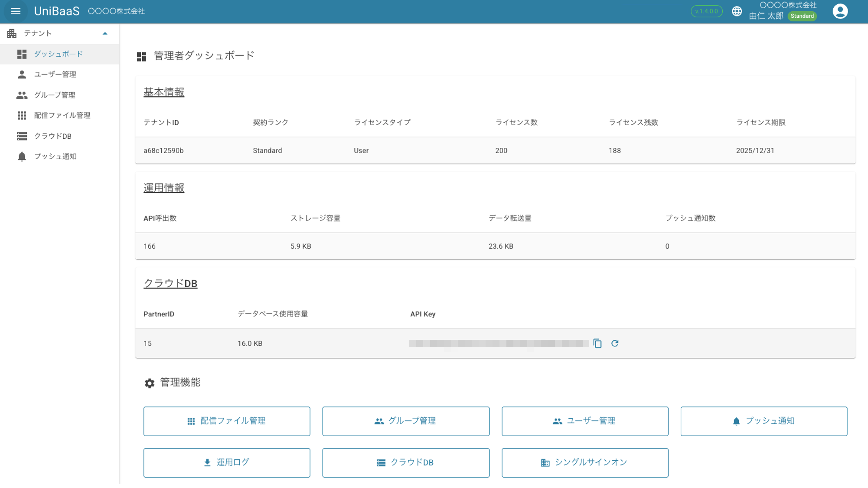
Task: Click the bell icon for プッシュ通知 in the sidebar
Action: point(22,156)
